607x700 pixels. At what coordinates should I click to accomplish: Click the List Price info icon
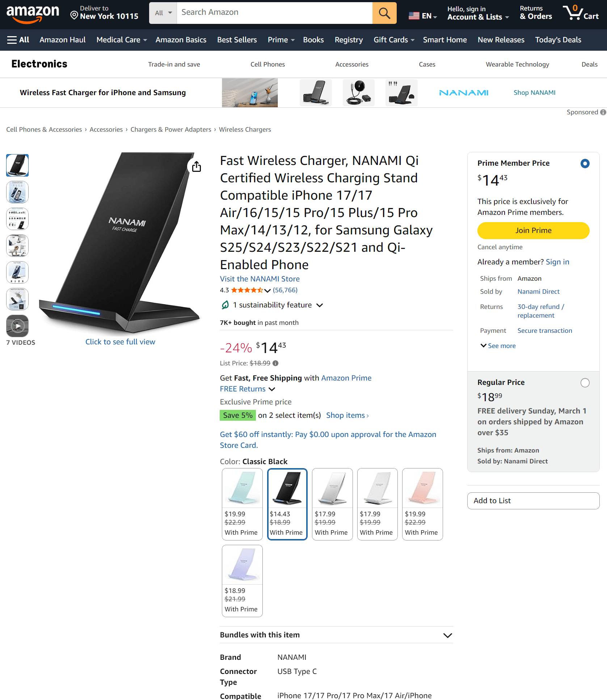[x=275, y=363]
